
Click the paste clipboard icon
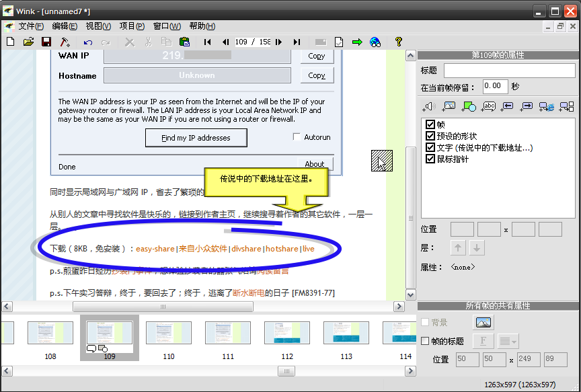click(x=184, y=42)
